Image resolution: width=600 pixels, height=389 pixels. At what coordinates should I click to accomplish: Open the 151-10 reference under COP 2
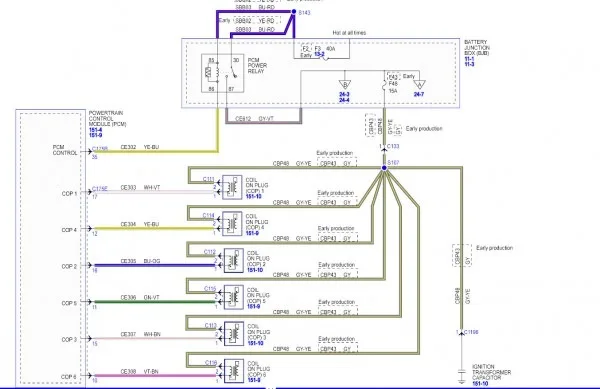coord(255,270)
